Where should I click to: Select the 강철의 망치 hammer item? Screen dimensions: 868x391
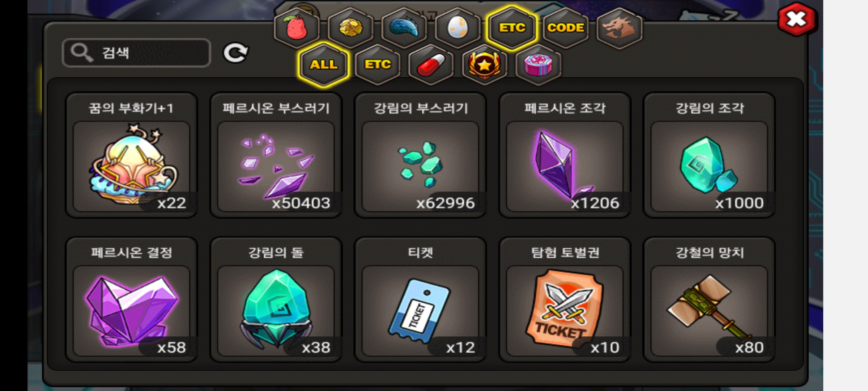tap(709, 299)
